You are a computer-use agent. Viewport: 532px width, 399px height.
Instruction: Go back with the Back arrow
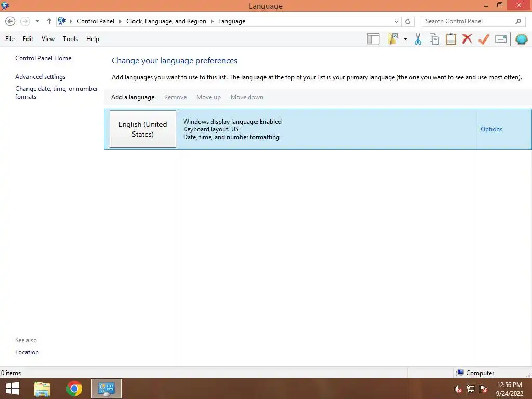point(10,21)
